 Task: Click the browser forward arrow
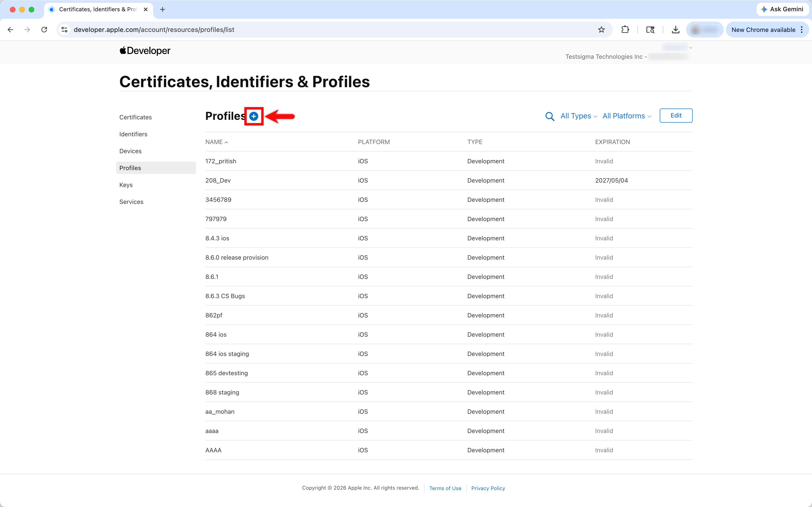[x=27, y=30]
